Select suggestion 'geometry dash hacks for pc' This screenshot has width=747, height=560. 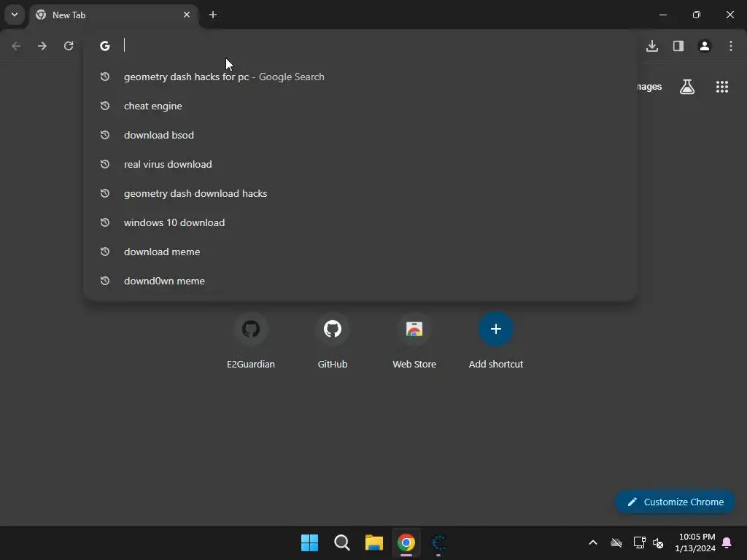click(360, 77)
